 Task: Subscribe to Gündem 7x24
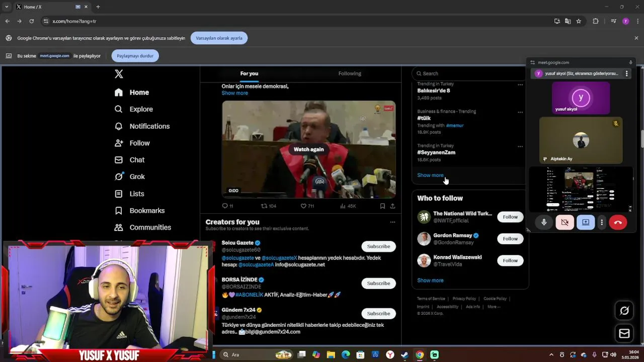coord(378,313)
